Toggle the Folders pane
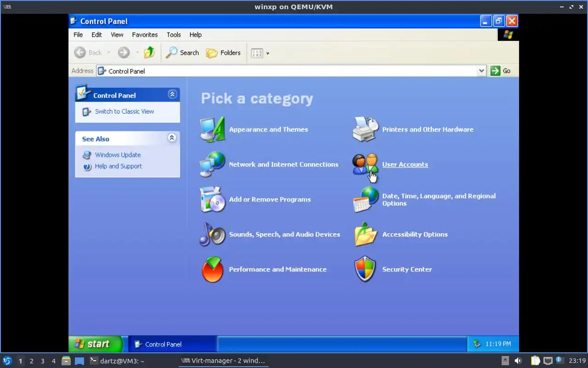 (x=223, y=53)
